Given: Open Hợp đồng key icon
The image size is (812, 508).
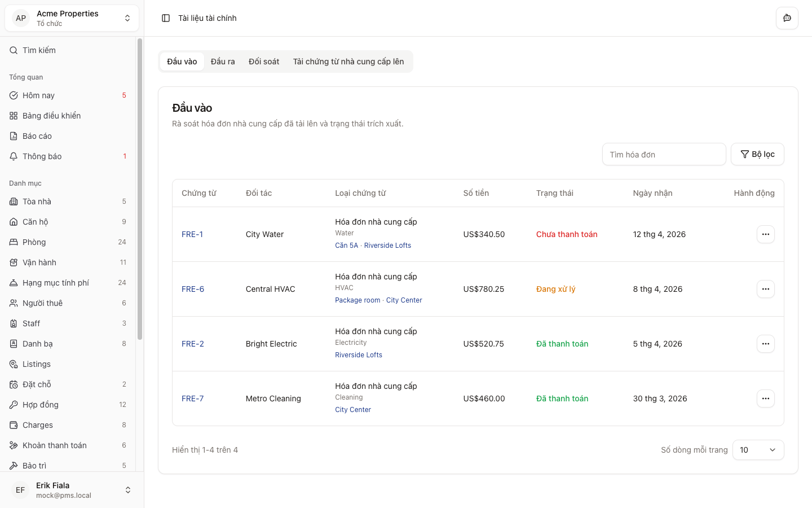Looking at the screenshot, I should point(14,405).
